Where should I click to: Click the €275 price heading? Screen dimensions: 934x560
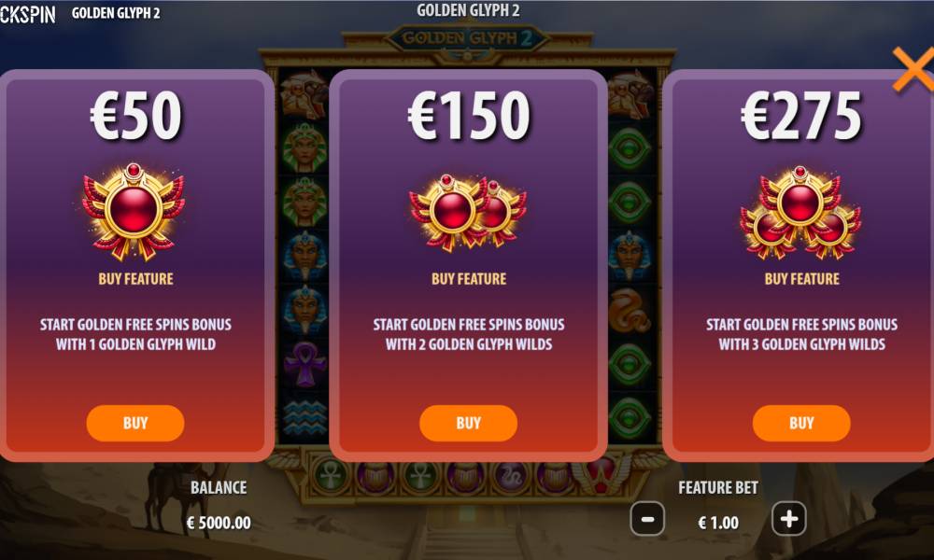pyautogui.click(x=801, y=116)
